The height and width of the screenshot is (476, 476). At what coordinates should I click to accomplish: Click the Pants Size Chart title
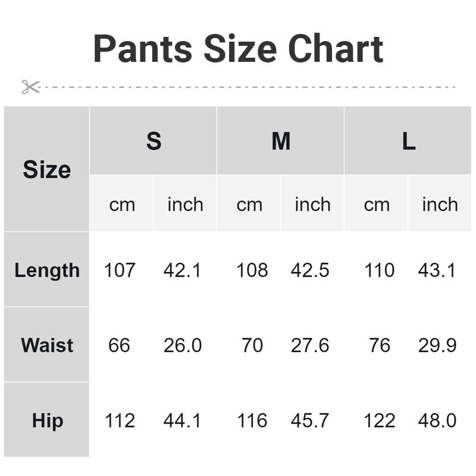(238, 49)
